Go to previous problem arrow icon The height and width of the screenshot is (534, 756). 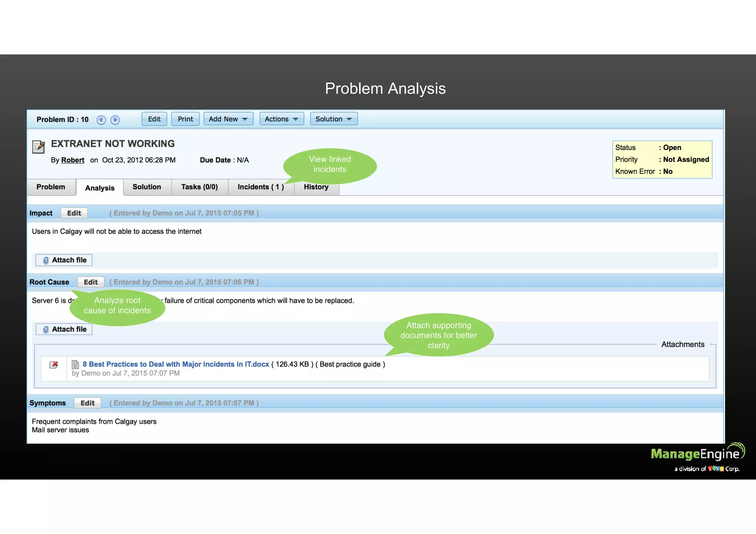coord(101,120)
